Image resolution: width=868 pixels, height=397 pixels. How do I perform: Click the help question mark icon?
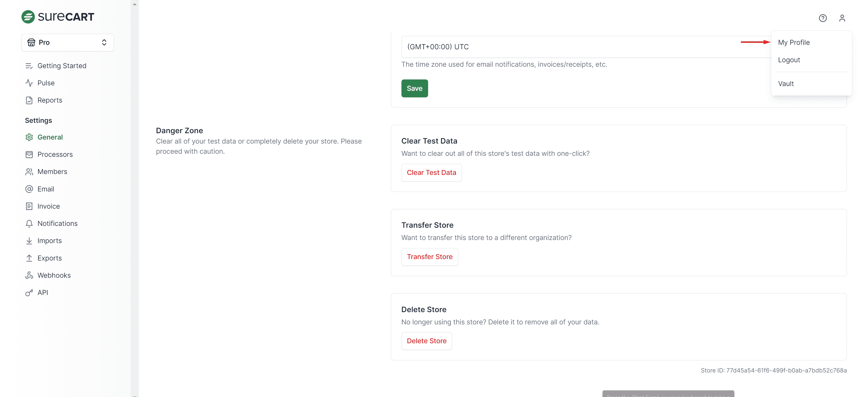[822, 18]
